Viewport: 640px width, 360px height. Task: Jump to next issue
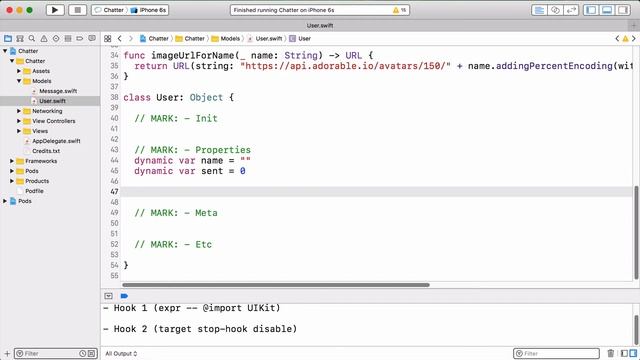coord(633,38)
